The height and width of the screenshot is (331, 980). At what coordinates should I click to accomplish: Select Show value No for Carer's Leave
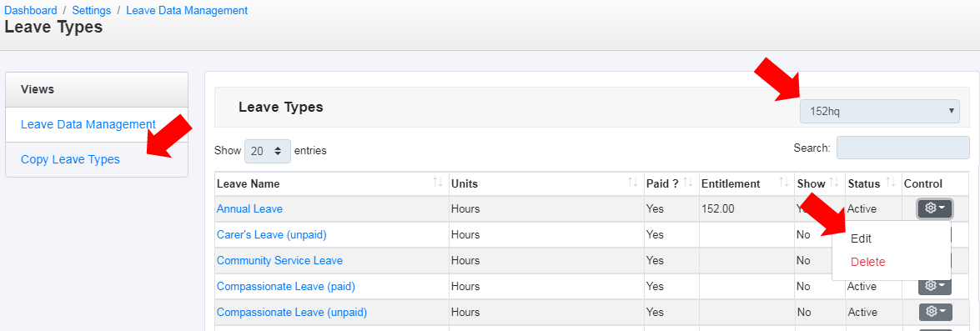tap(803, 235)
